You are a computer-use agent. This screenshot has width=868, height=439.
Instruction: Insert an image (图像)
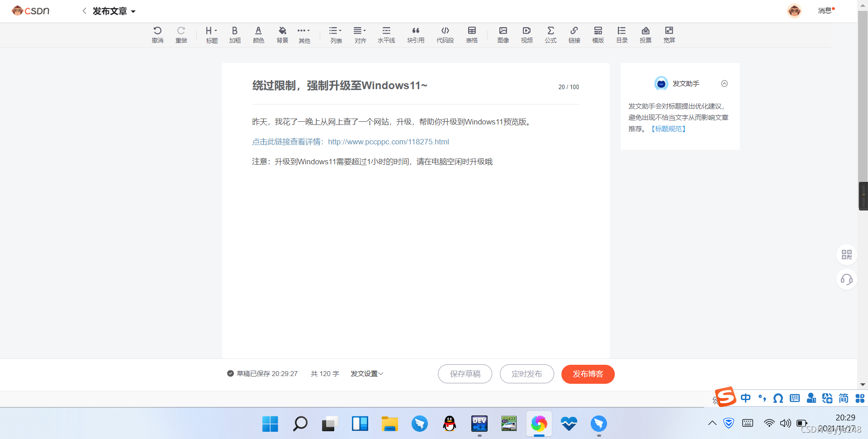tap(503, 35)
